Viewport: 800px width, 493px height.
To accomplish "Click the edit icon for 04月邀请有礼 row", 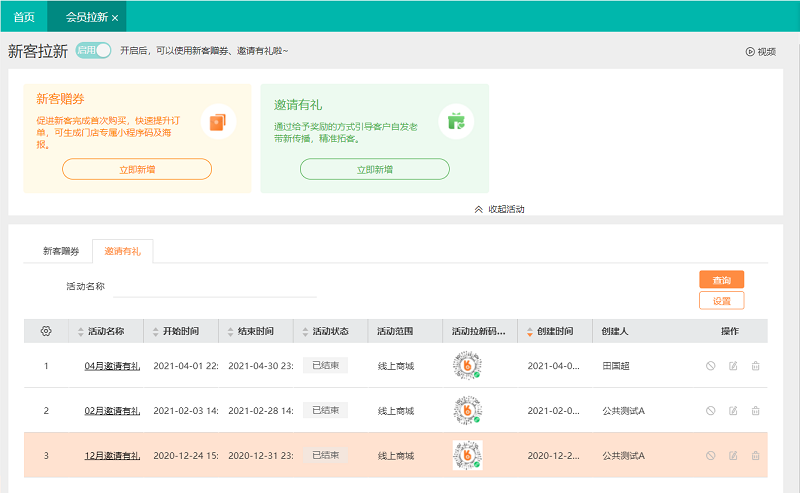I will click(x=733, y=366).
